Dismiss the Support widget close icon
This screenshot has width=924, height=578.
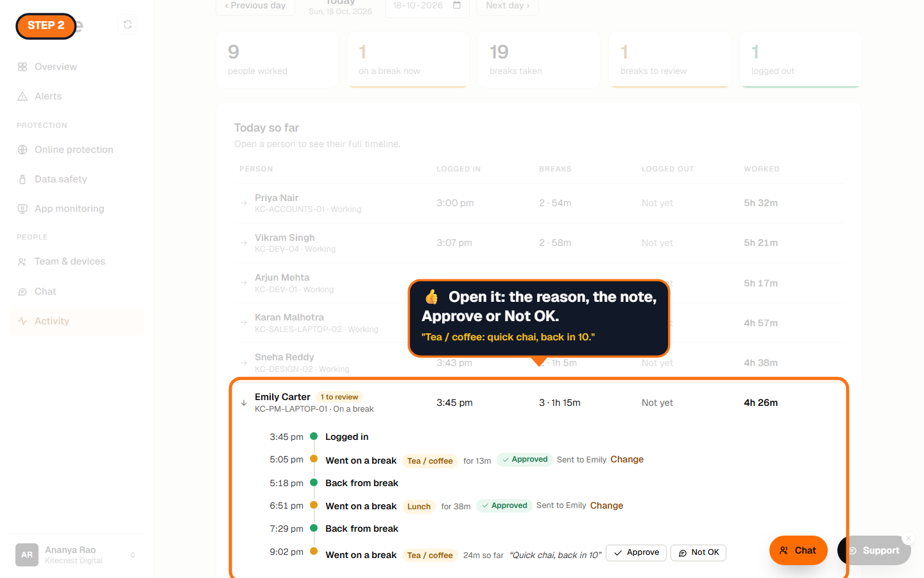point(909,538)
